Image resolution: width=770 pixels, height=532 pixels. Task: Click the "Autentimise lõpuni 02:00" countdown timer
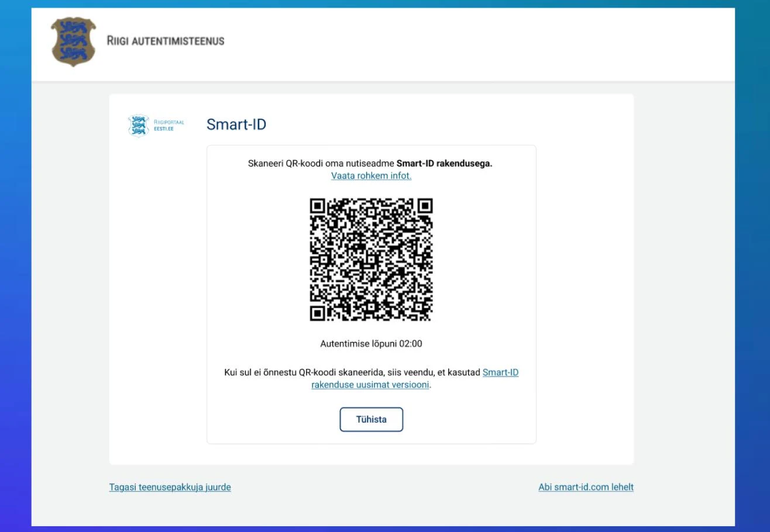coord(371,344)
